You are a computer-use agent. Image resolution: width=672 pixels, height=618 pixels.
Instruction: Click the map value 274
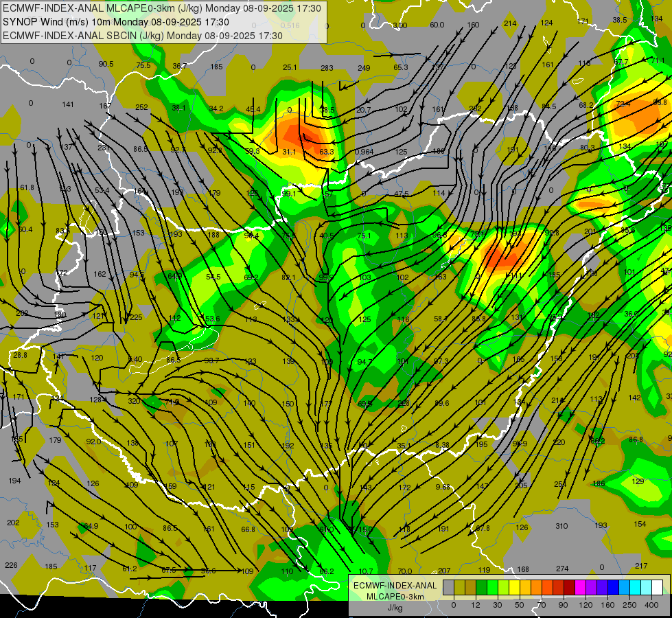(562, 569)
